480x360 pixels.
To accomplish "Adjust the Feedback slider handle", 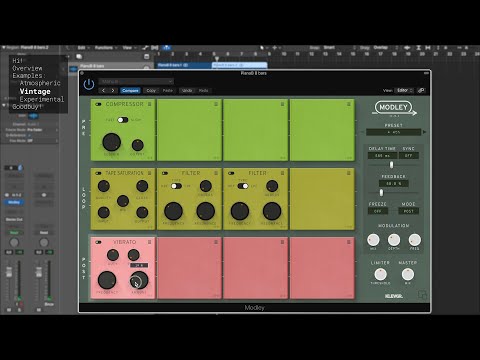I will tap(381, 192).
